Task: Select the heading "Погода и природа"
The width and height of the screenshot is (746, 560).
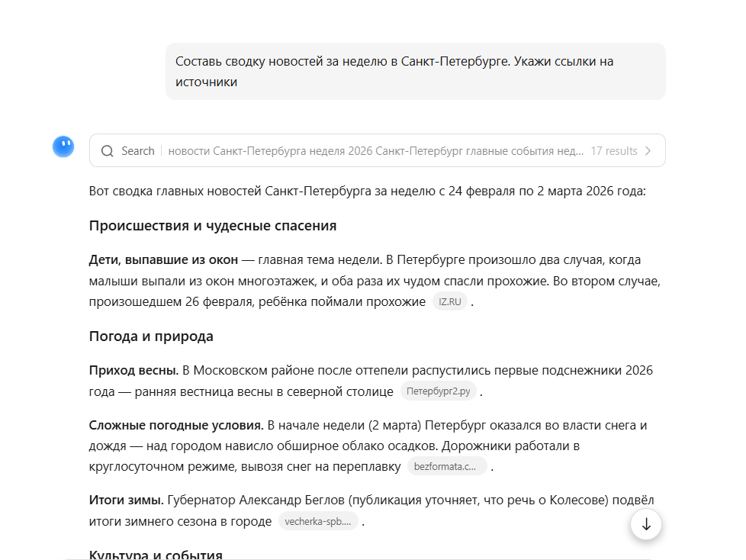Action: tap(151, 336)
